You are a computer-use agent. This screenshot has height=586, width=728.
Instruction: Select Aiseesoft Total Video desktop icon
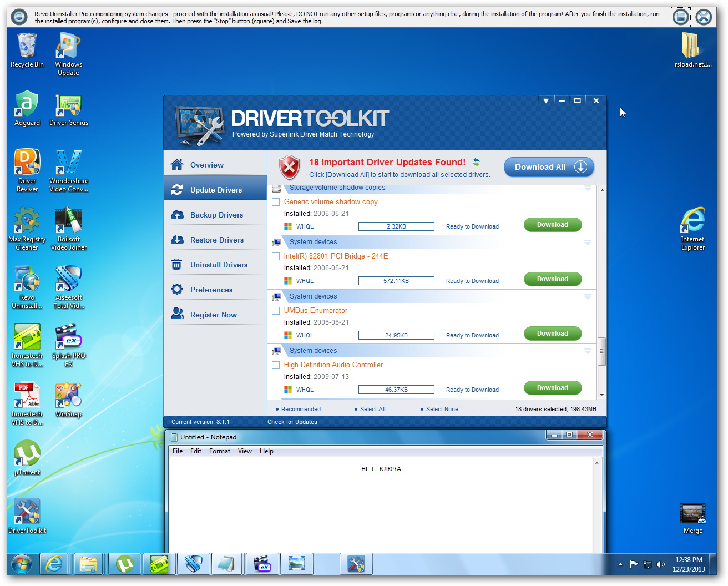pyautogui.click(x=68, y=287)
